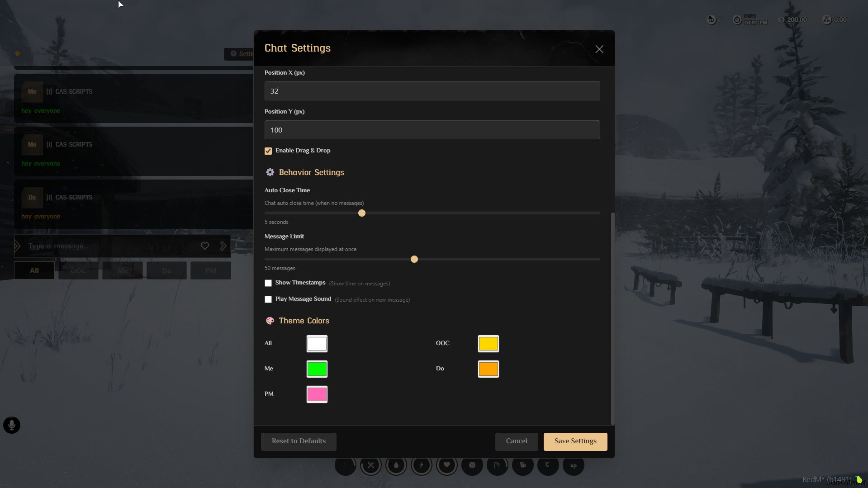Click the stress face status icon
868x488 pixels.
pos(472,465)
